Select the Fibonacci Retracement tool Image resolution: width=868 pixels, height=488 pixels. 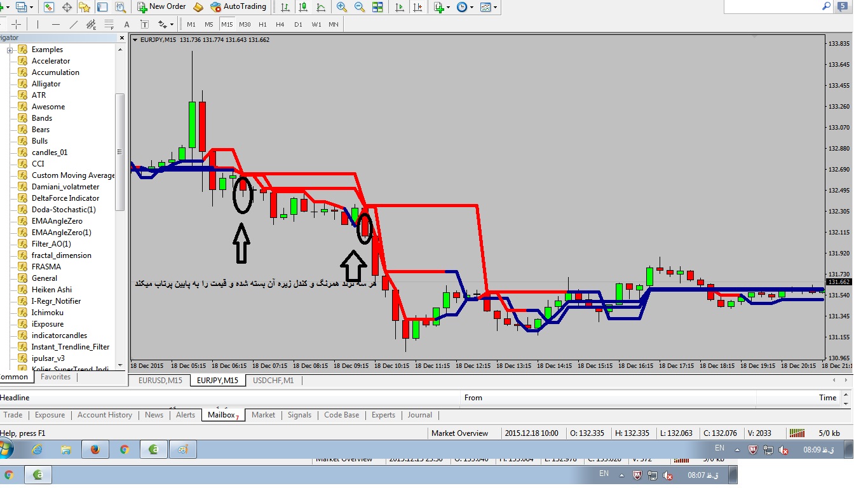pyautogui.click(x=109, y=24)
